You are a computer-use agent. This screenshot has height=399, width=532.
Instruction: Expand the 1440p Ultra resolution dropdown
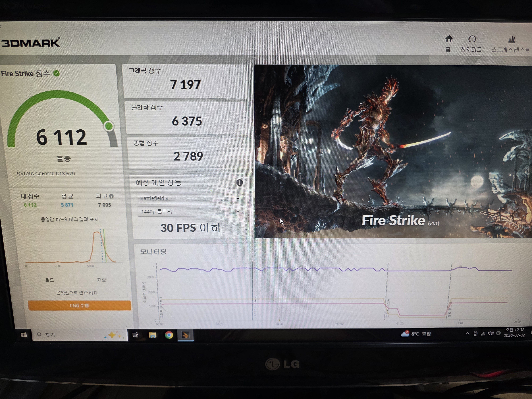click(x=190, y=212)
